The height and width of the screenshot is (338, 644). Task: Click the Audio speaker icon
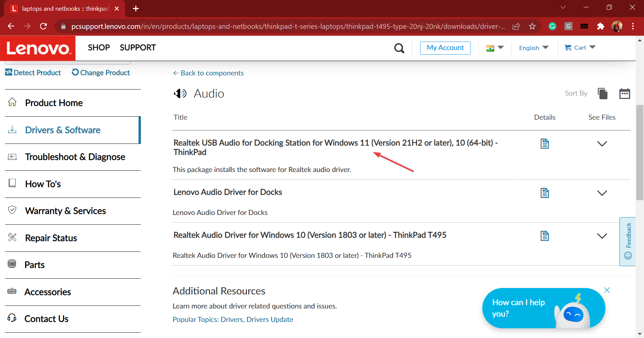click(x=180, y=94)
